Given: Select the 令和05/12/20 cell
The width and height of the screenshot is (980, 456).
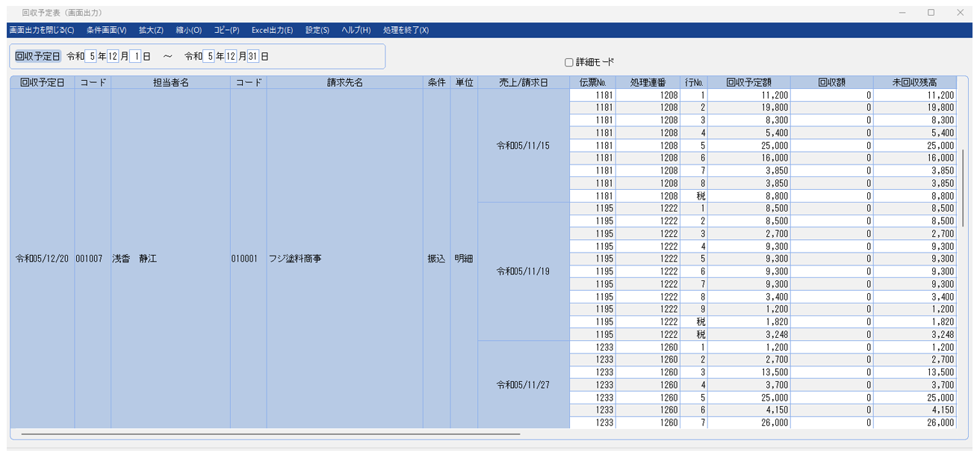Looking at the screenshot, I should point(42,259).
